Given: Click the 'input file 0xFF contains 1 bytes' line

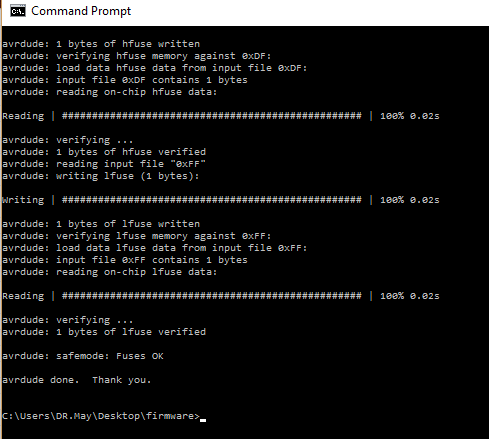Looking at the screenshot, I should (125, 260).
